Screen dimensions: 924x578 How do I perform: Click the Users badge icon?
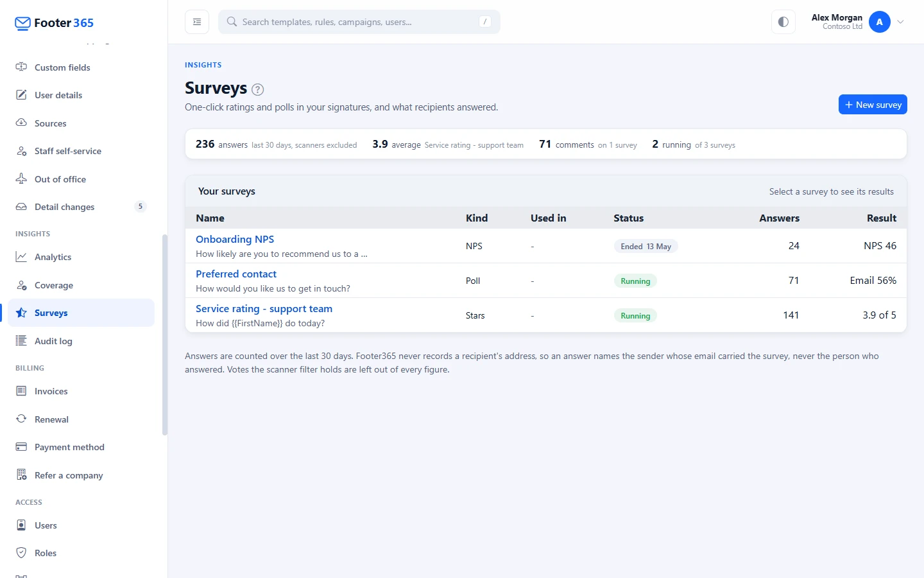[x=21, y=525]
